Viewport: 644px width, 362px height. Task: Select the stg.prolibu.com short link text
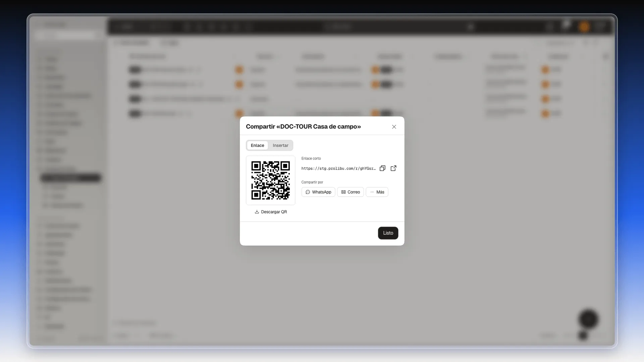pyautogui.click(x=338, y=169)
